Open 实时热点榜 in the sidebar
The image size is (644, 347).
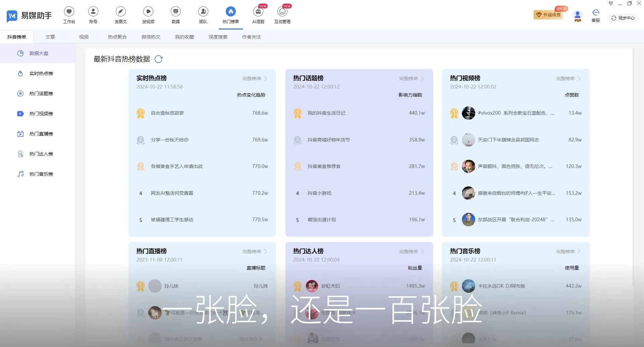[38, 73]
